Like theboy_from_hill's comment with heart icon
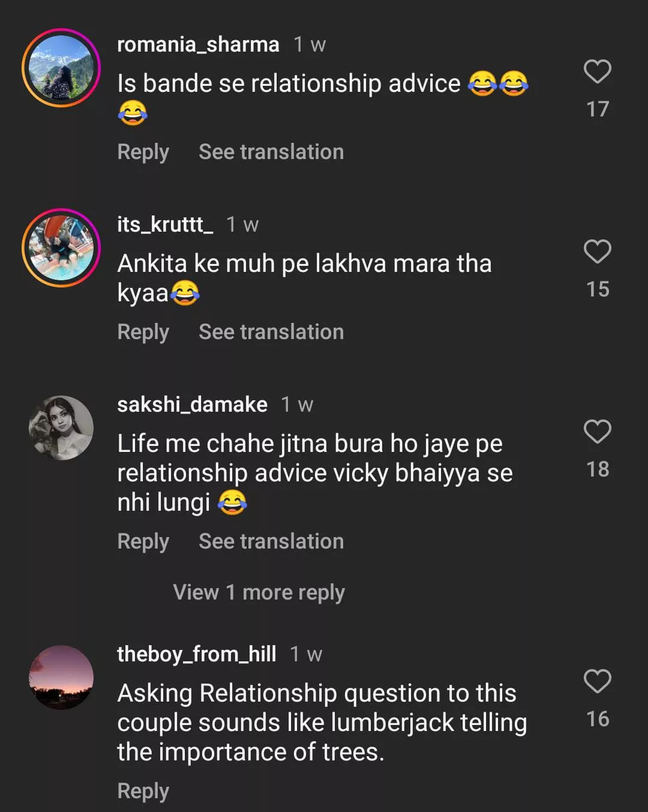 point(597,682)
